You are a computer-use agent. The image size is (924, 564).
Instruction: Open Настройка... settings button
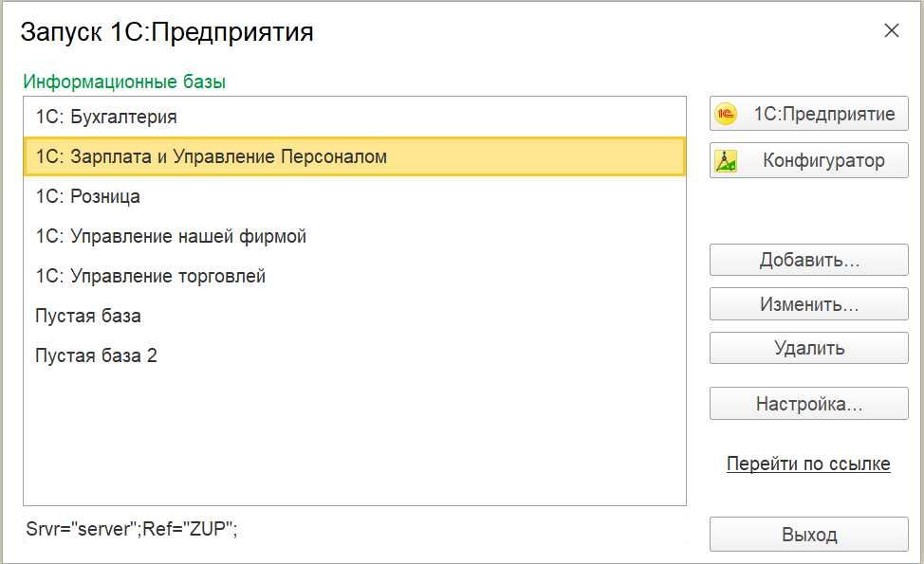tap(808, 403)
